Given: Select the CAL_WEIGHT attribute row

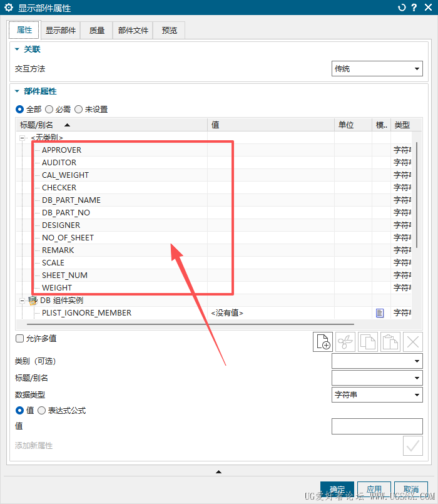Looking at the screenshot, I should [x=214, y=175].
